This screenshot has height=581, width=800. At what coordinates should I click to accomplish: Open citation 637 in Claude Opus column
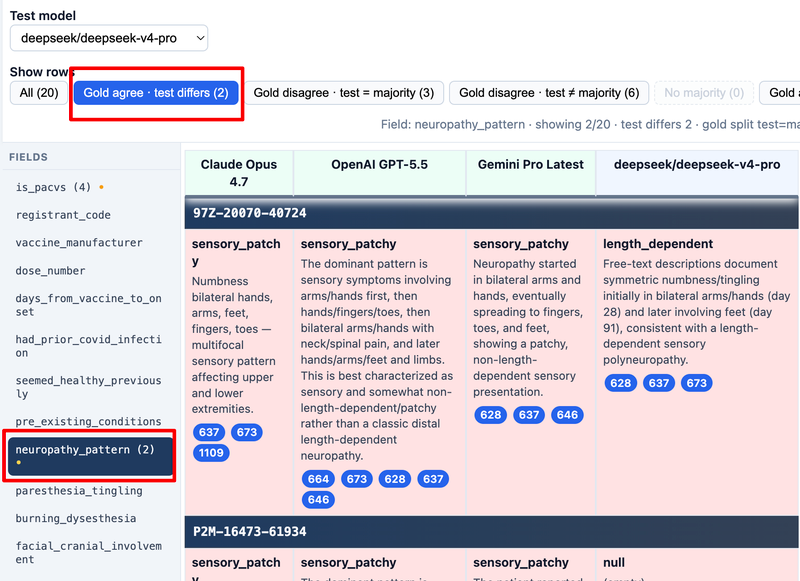[x=209, y=433]
